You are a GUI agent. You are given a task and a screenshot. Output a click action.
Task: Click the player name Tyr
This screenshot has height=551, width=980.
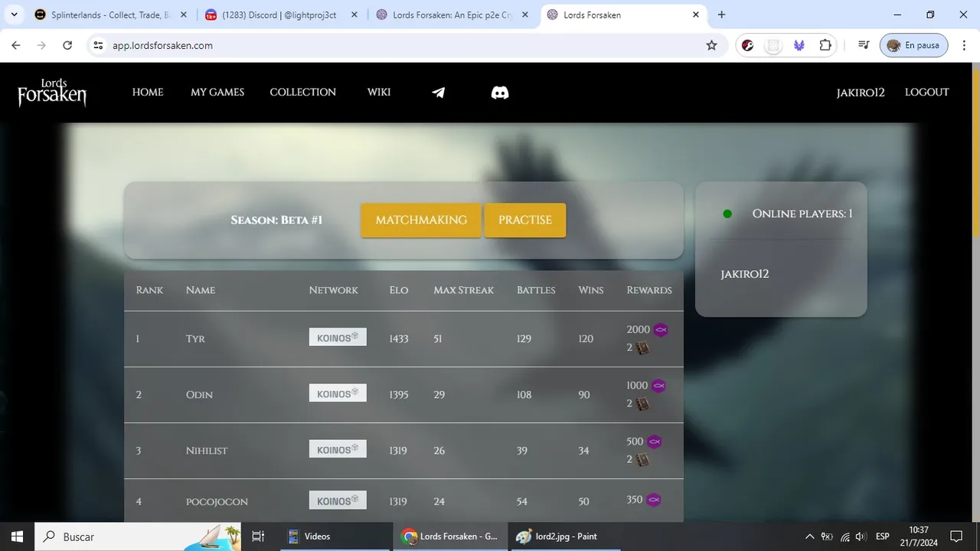click(x=195, y=338)
